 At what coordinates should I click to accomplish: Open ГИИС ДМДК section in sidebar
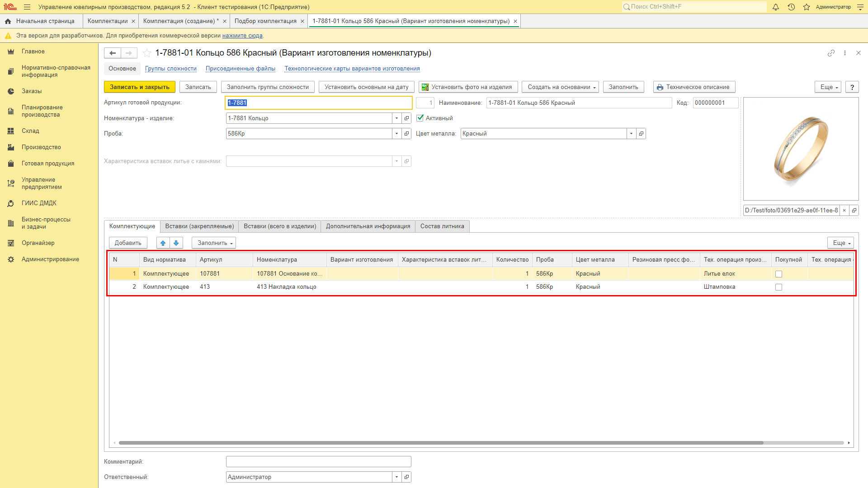pyautogui.click(x=39, y=203)
